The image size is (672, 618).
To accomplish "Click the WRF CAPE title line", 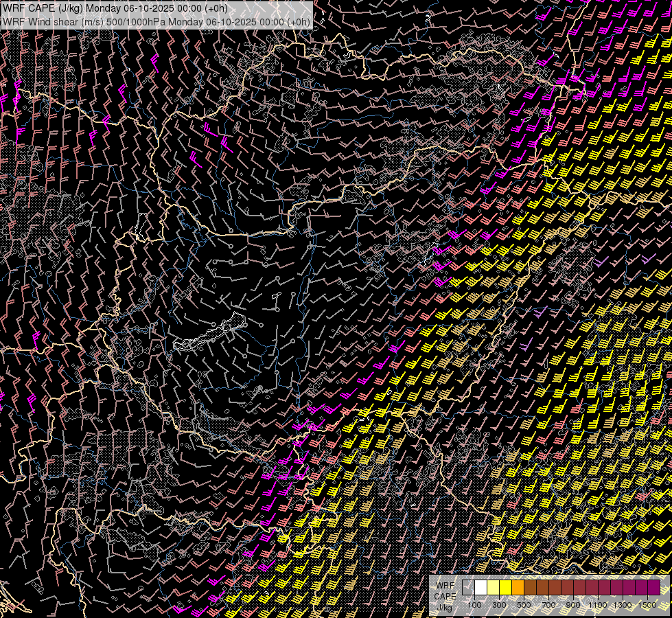I will (x=115, y=8).
